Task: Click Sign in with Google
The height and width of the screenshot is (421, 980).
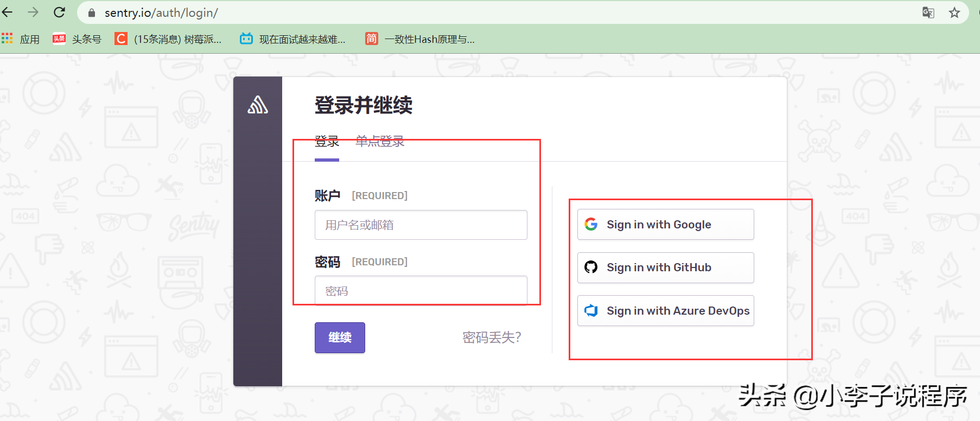Action: [x=666, y=225]
